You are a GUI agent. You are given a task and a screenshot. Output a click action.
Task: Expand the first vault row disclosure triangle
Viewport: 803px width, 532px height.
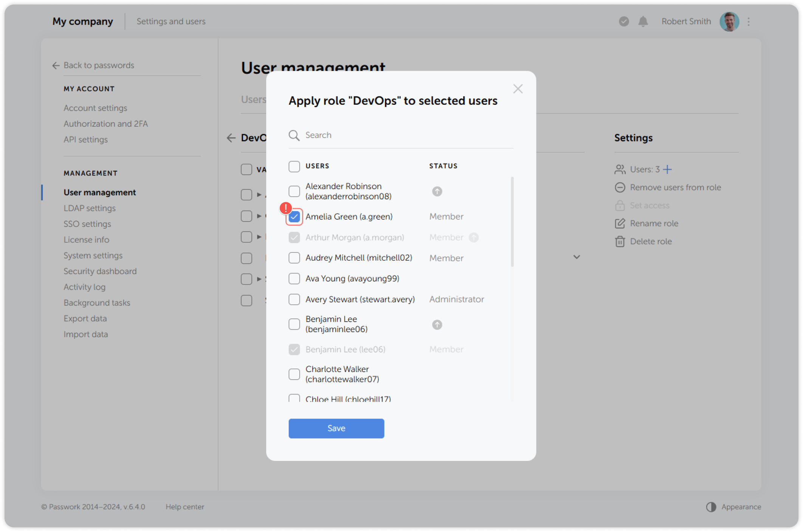point(258,194)
